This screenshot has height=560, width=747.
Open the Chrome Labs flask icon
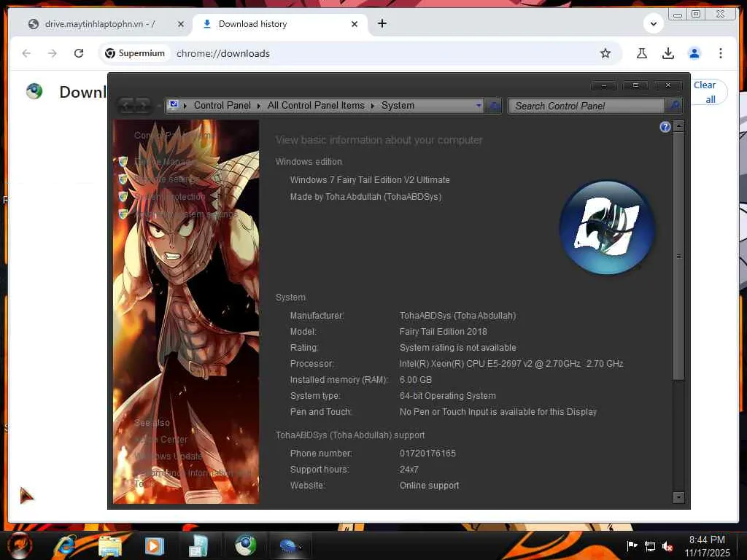coord(642,53)
